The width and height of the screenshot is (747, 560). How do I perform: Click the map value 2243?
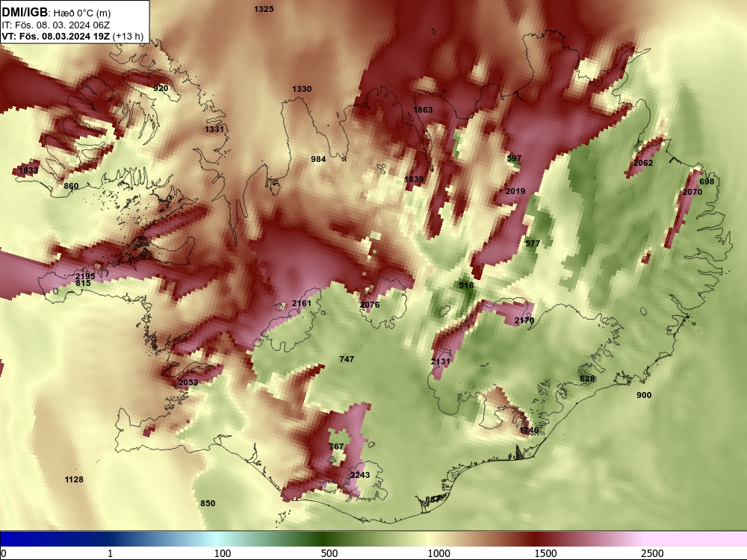[360, 475]
